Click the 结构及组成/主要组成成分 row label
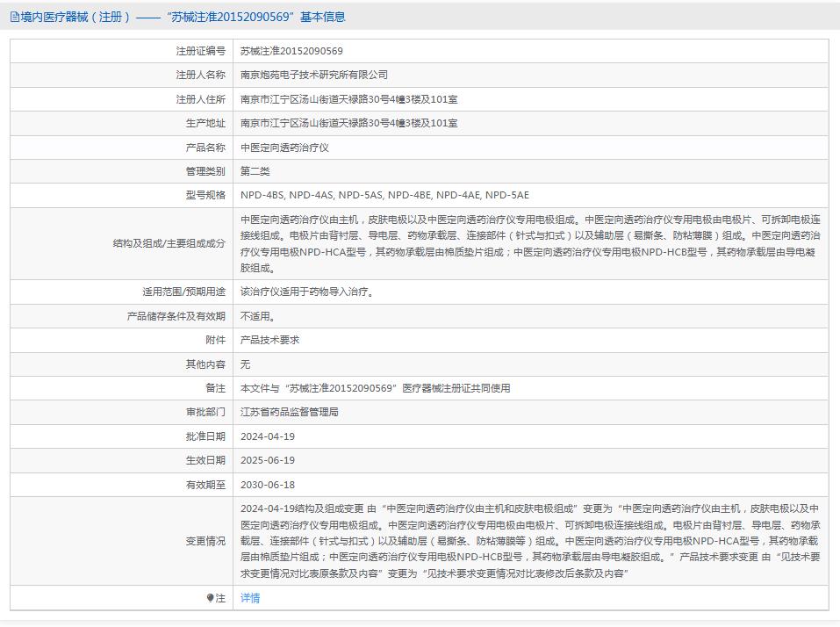840x627 pixels. pyautogui.click(x=169, y=243)
